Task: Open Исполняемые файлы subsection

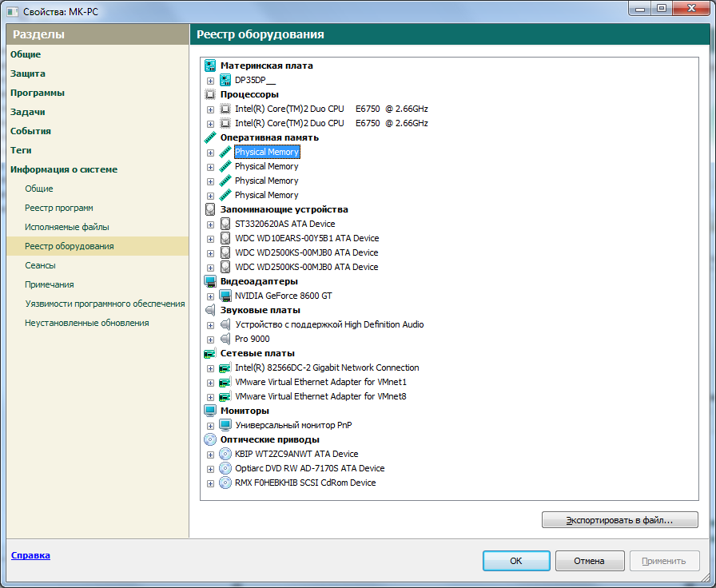Action: pos(66,227)
